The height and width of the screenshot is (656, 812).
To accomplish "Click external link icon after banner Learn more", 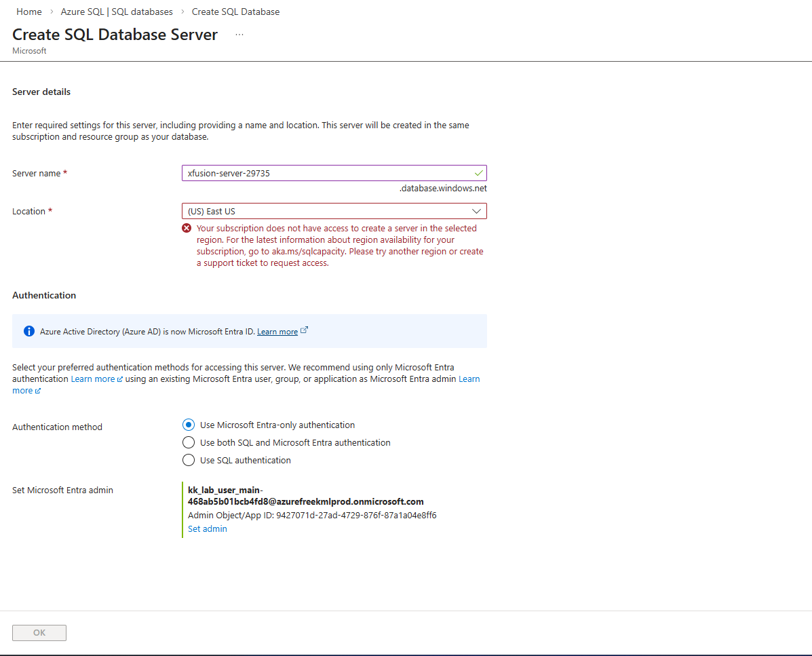I will tap(305, 330).
